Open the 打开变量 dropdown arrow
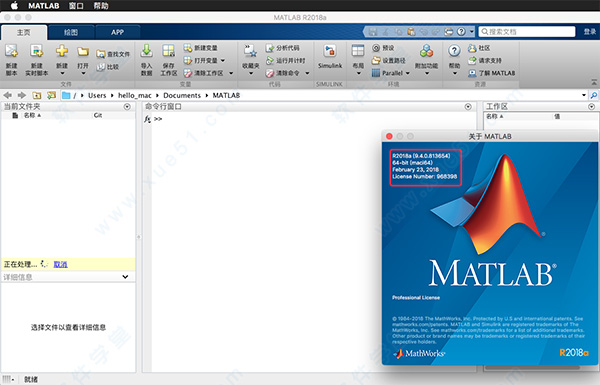This screenshot has height=385, width=600. 223,60
